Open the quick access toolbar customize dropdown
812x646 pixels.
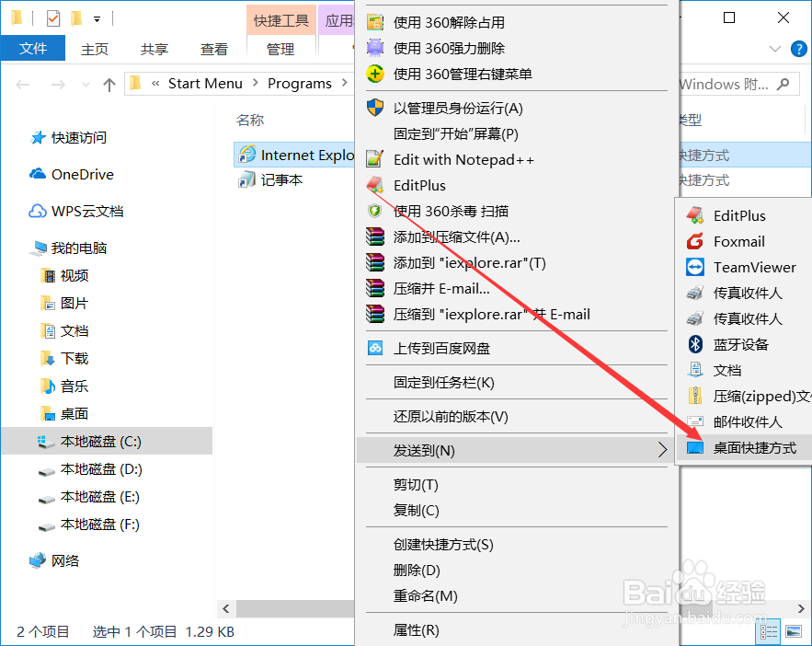pos(97,18)
